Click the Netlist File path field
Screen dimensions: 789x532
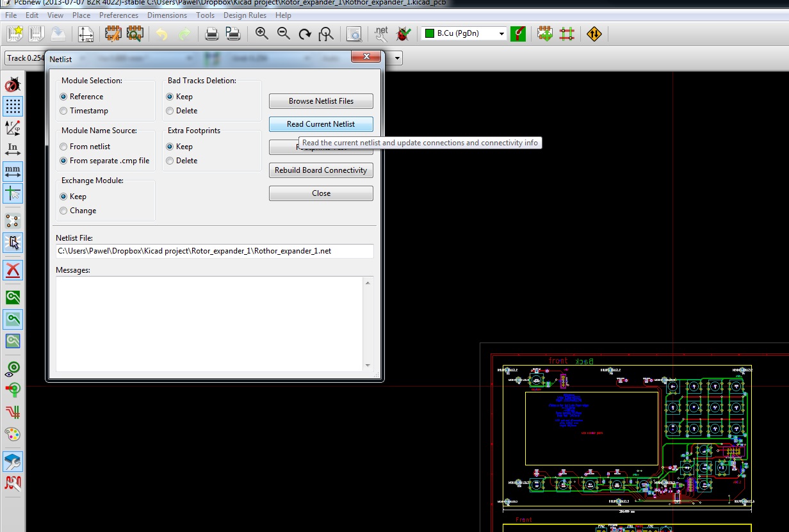(214, 251)
